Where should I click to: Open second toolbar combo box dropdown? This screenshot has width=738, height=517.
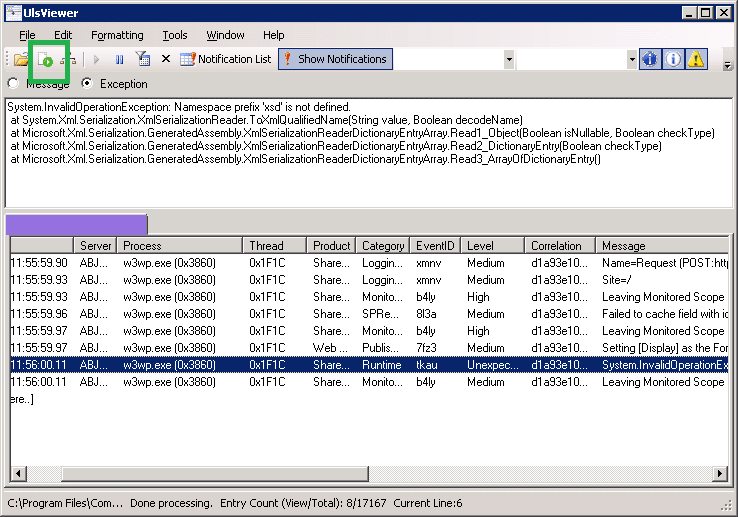coord(632,60)
